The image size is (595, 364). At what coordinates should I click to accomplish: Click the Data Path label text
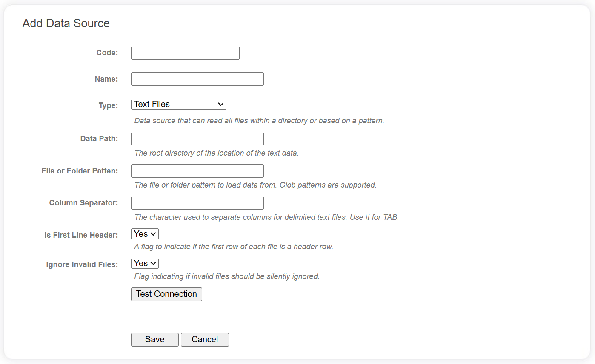(x=99, y=138)
